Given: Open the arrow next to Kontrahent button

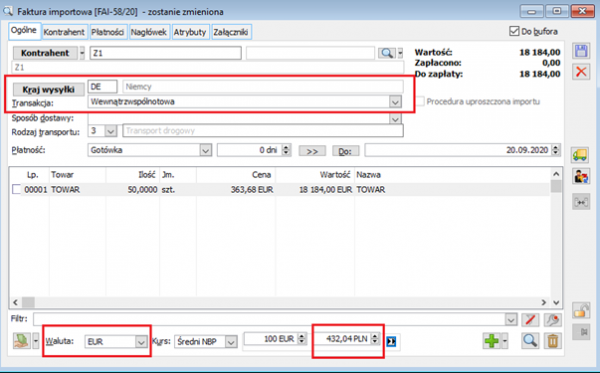Looking at the screenshot, I should pyautogui.click(x=82, y=53).
